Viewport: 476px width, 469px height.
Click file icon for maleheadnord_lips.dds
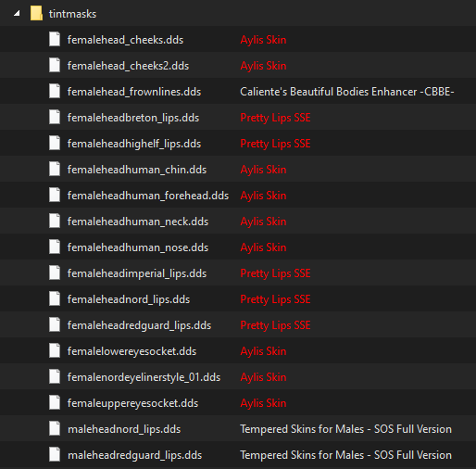click(55, 429)
